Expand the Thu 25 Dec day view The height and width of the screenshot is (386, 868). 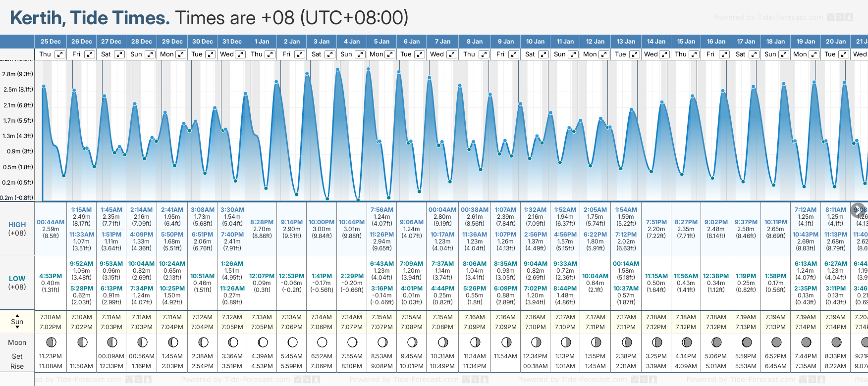(60, 54)
